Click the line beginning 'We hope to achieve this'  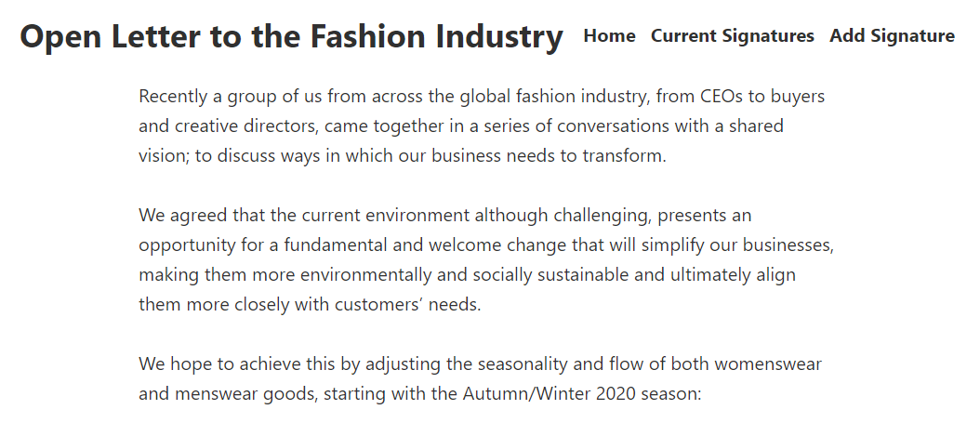480,364
